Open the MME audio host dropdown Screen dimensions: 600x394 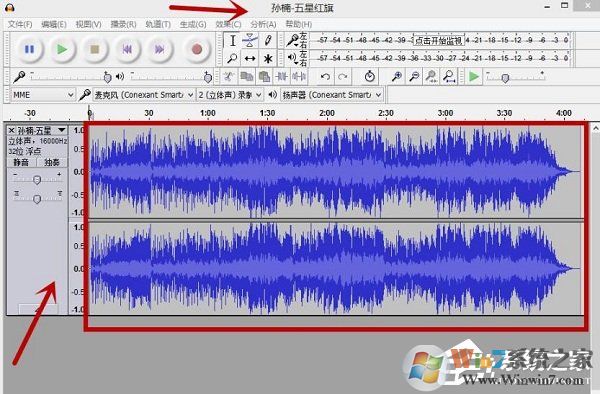point(43,95)
